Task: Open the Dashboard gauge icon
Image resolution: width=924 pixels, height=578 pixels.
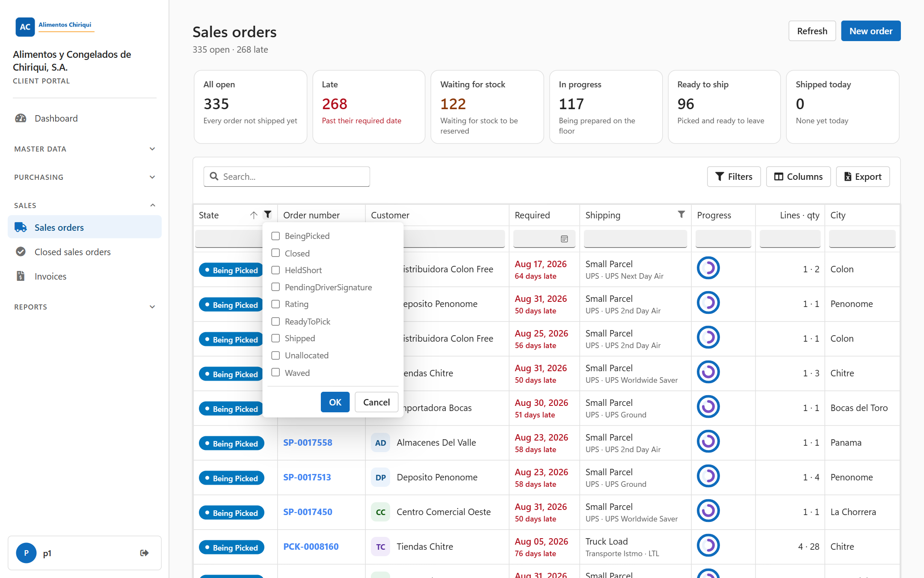Action: point(21,118)
